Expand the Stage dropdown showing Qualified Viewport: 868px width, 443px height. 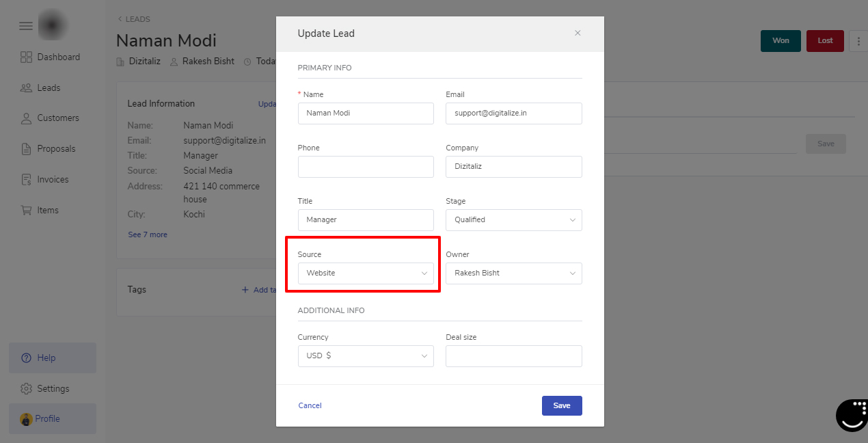pos(513,220)
